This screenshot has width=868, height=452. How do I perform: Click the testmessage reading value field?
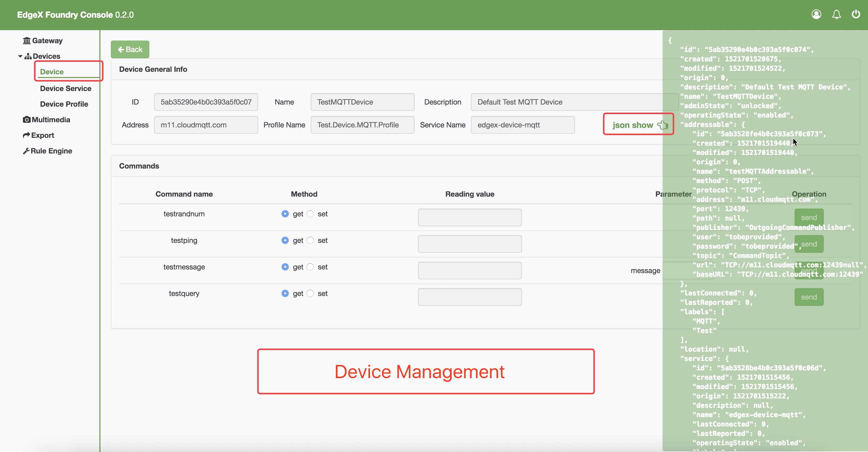(470, 270)
